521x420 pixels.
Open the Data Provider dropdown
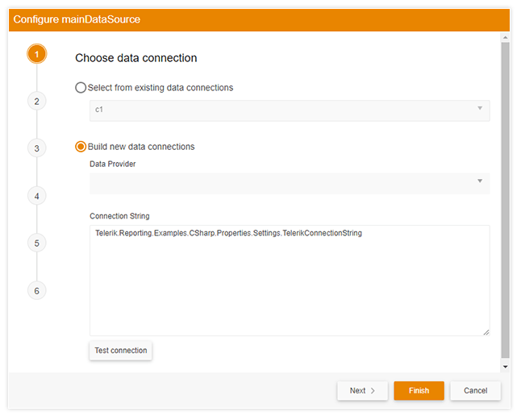click(290, 183)
